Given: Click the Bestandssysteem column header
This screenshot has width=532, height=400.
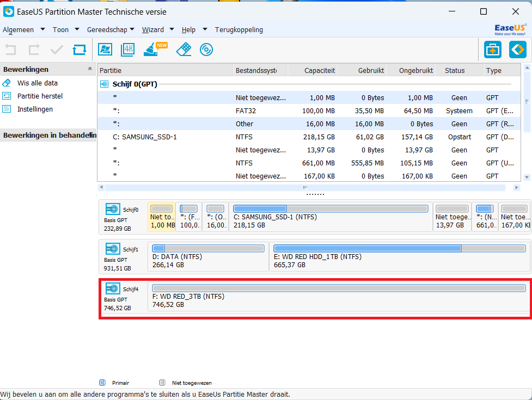Looking at the screenshot, I should click(261, 71).
